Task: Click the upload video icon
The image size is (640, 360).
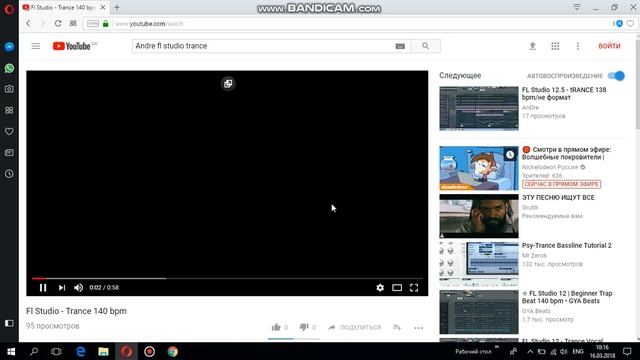Action: [x=533, y=46]
